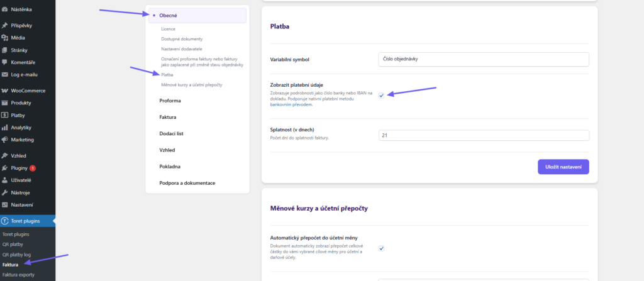Jump to Dostupné dokumenty subsection

point(182,39)
